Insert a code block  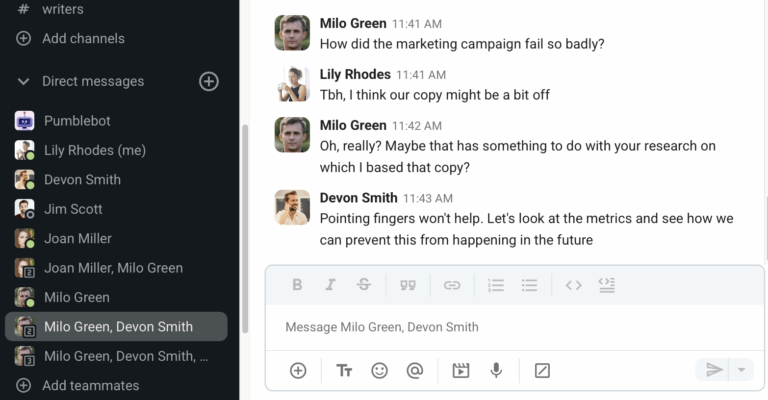[x=606, y=285]
